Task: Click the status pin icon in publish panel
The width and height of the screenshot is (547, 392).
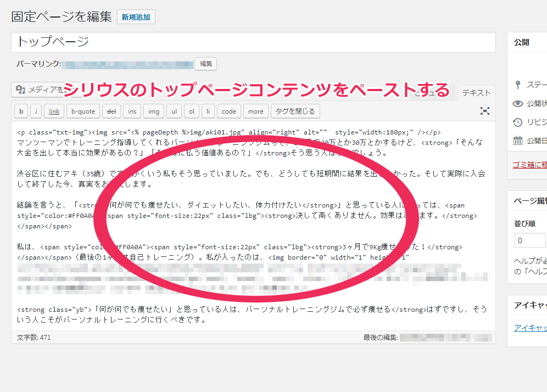Action: click(x=517, y=85)
